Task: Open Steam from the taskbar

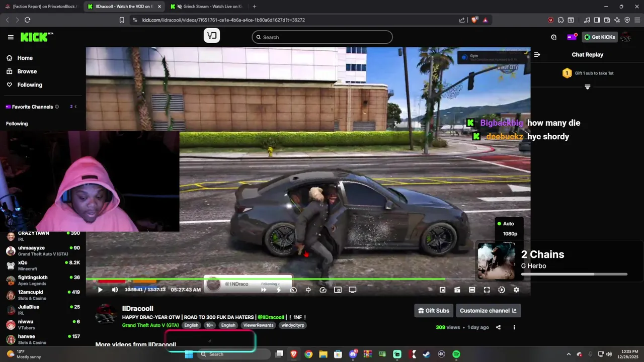Action: coord(427,354)
